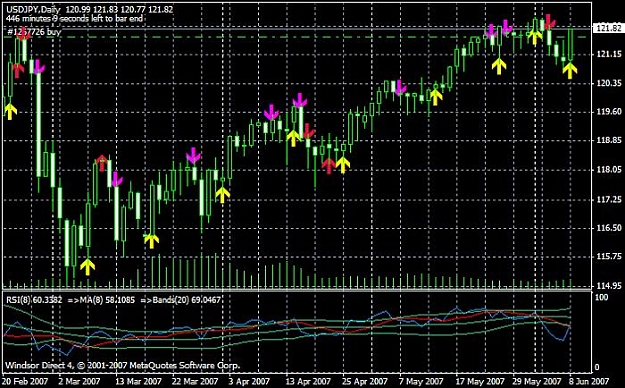Click the 100 level on the RSI scale
Screen dimensions: 625x388
coord(601,297)
